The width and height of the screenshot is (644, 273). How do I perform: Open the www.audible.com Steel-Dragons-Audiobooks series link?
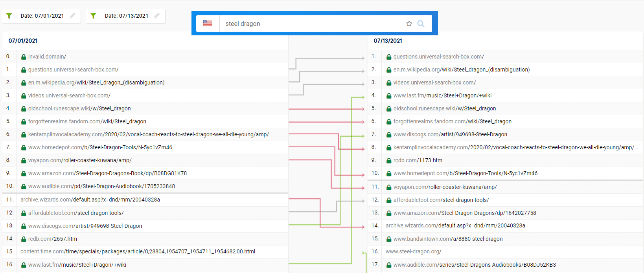pos(475,265)
